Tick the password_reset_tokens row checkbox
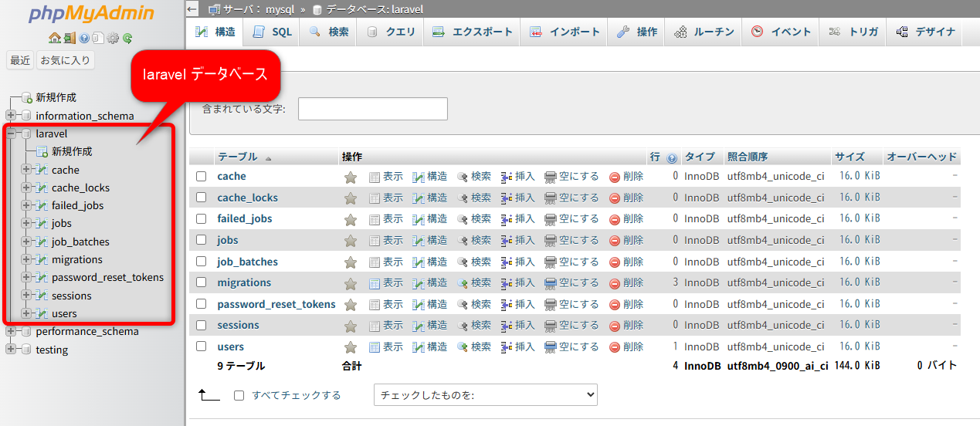This screenshot has height=426, width=980. [202, 304]
